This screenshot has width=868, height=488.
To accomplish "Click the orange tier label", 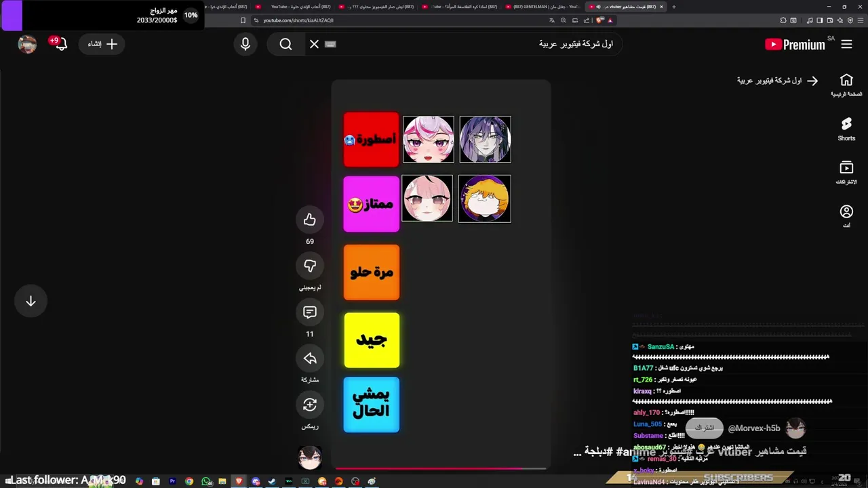I will [371, 272].
